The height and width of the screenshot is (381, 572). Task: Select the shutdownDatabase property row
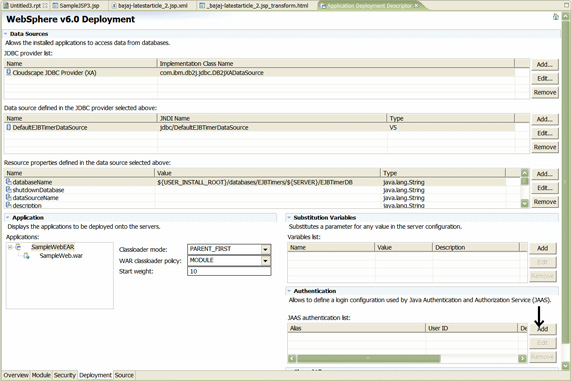click(x=255, y=190)
